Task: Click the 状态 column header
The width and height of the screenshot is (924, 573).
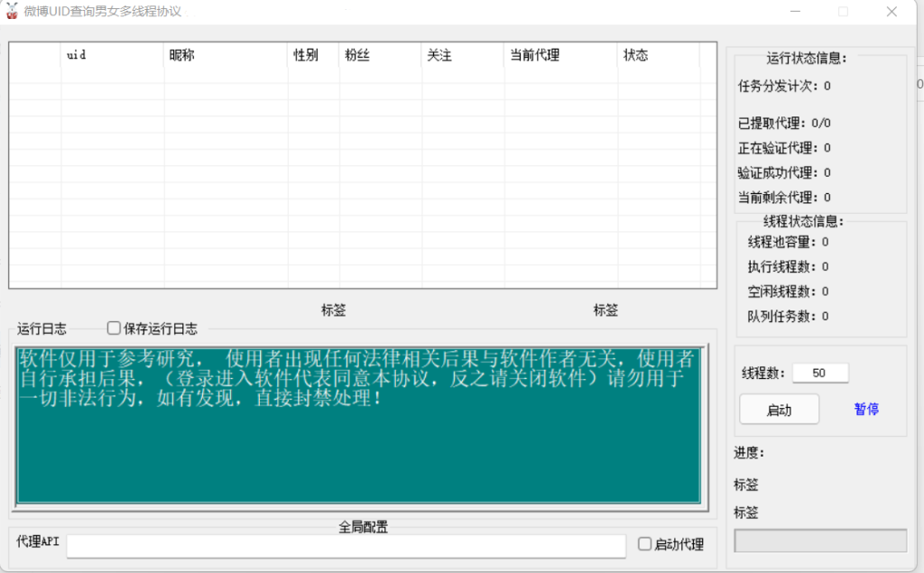Action: 658,56
